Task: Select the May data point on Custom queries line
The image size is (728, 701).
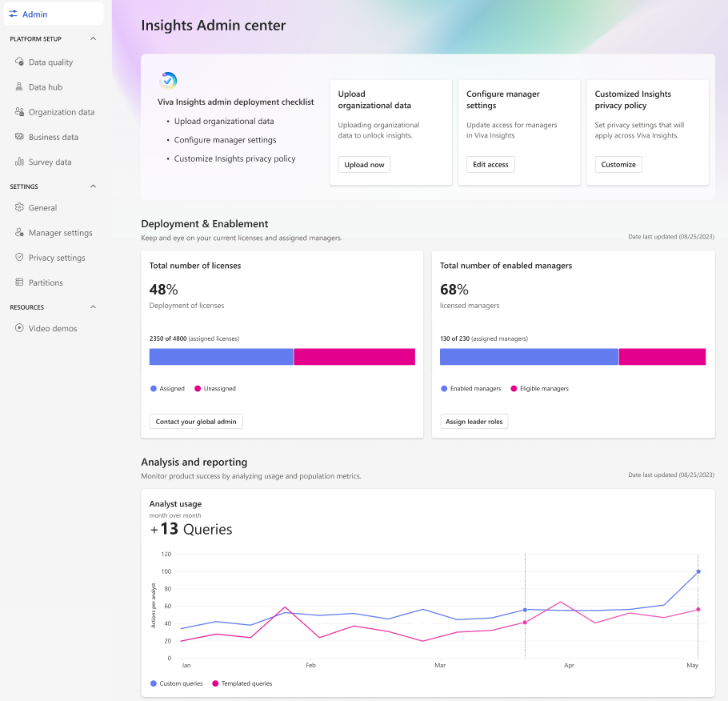Action: 698,571
